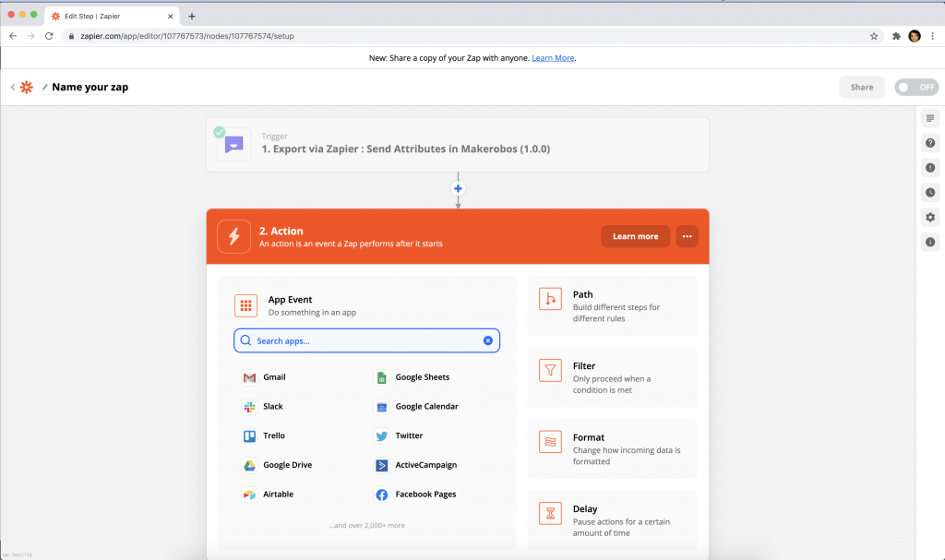
Task: Click the Share button
Action: [x=862, y=88]
